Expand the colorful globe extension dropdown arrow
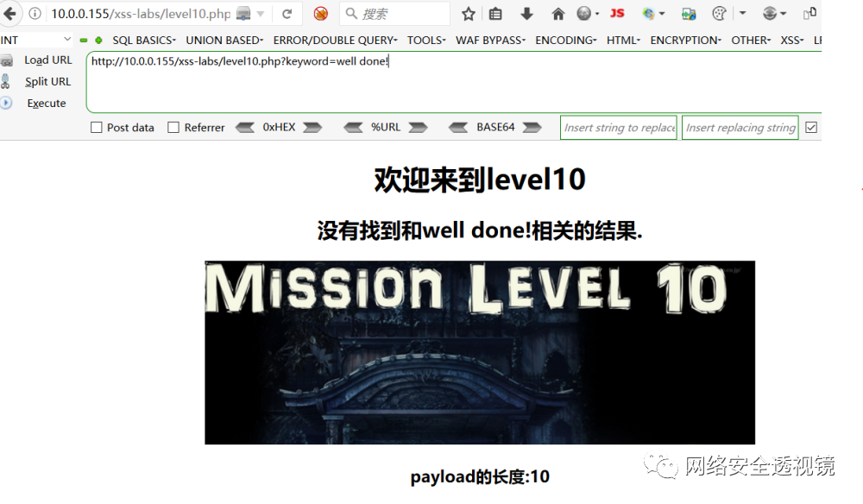 click(x=662, y=15)
